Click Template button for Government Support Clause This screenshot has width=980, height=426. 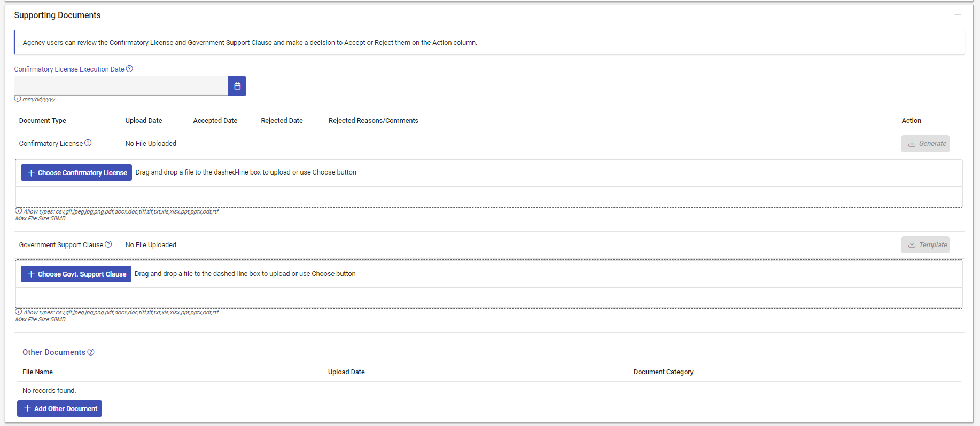point(925,245)
